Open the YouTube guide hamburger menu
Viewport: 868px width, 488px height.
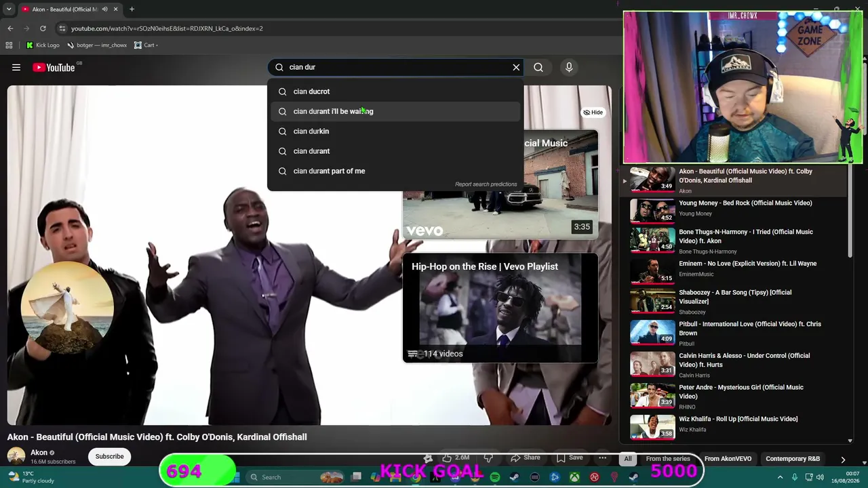(16, 67)
